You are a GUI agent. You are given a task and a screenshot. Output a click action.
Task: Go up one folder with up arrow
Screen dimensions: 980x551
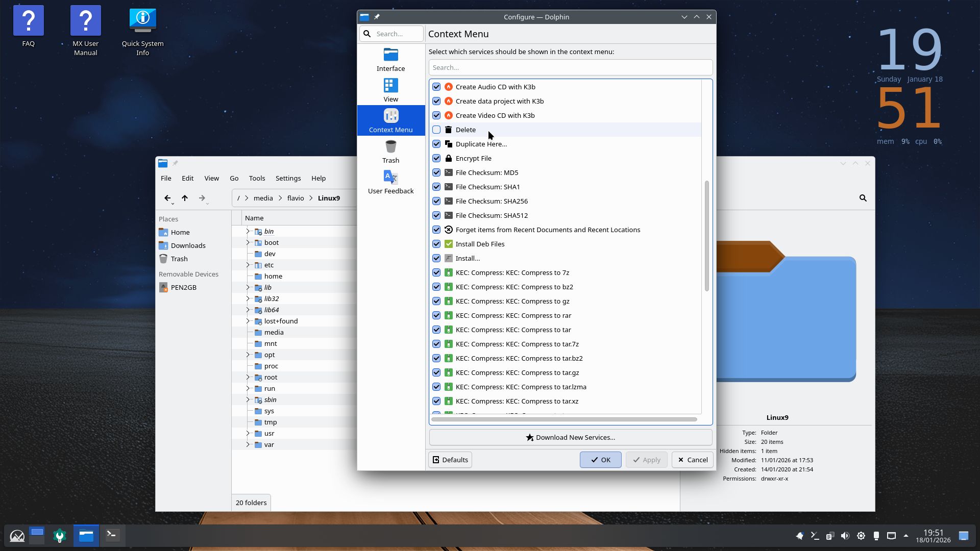point(185,198)
